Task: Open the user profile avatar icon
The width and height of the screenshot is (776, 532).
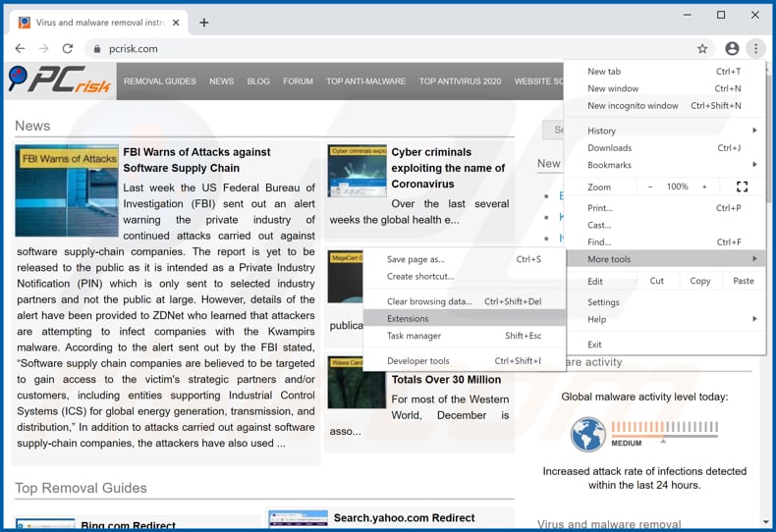Action: click(x=732, y=48)
